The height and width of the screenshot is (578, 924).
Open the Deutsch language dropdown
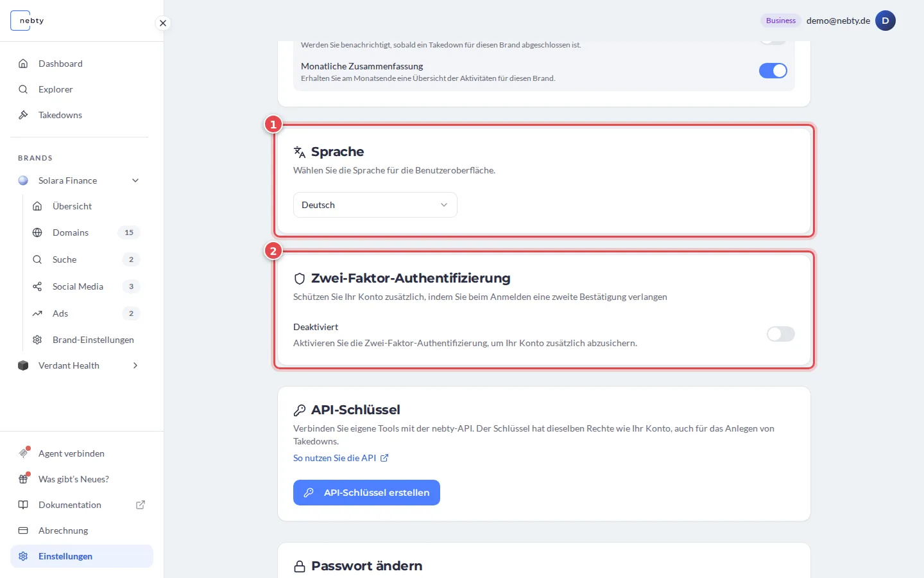[375, 205]
